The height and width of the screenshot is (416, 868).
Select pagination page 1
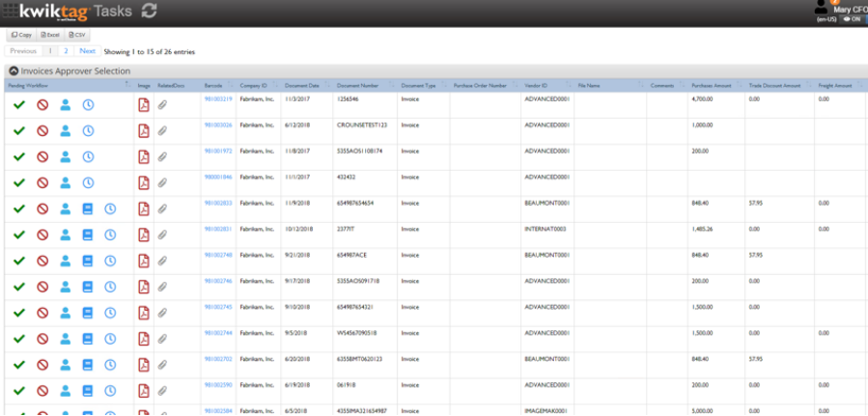(x=50, y=51)
